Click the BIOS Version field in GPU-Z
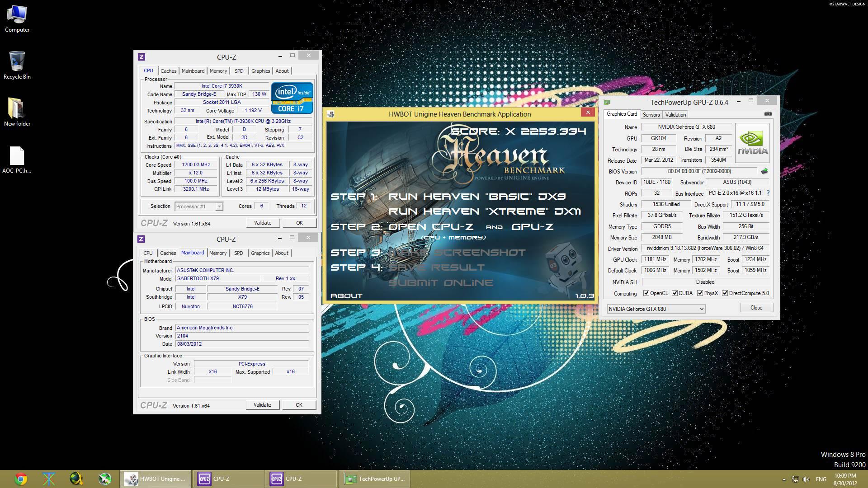The image size is (868, 488). tap(699, 171)
